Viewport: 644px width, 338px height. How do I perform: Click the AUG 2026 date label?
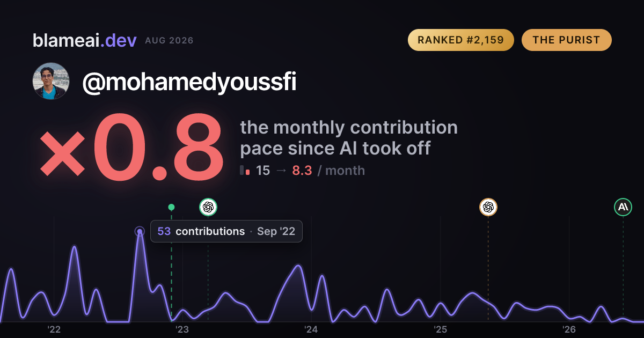(x=169, y=41)
